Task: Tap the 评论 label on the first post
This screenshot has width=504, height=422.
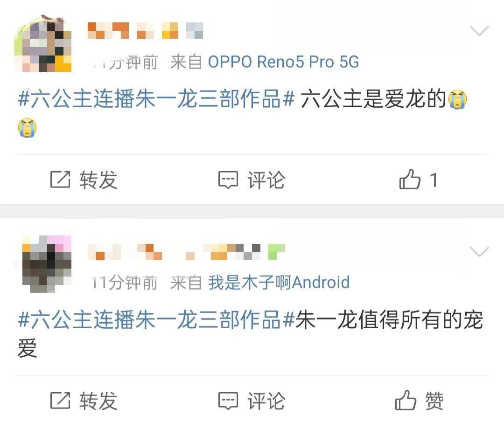Action: [266, 180]
